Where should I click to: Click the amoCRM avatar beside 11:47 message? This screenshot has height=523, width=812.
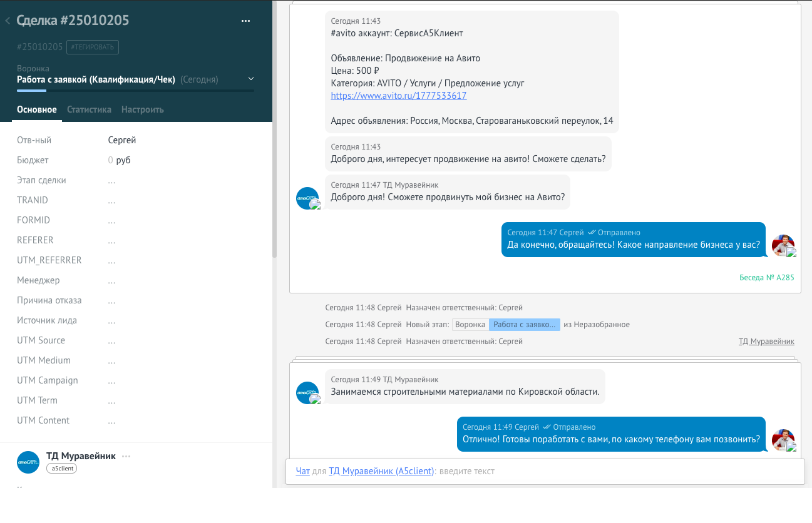[307, 198]
